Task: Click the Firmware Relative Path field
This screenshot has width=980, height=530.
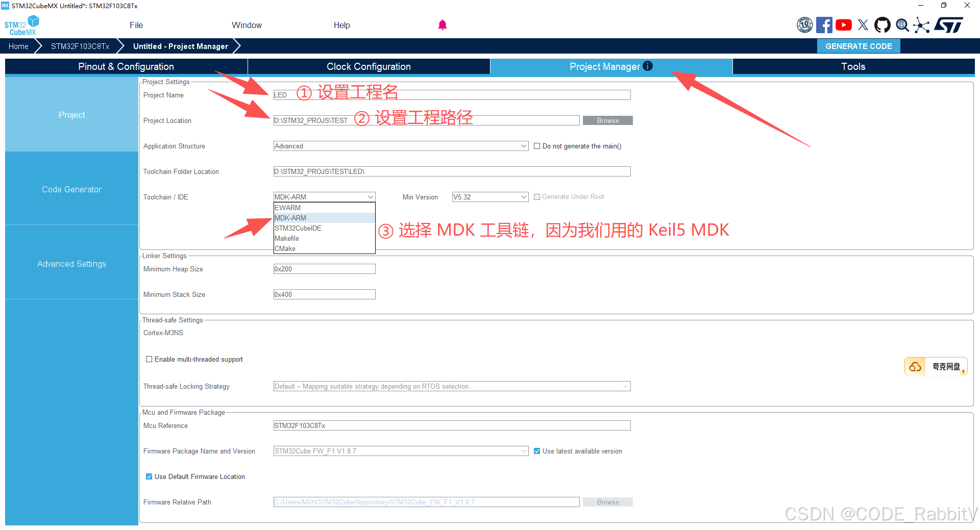Action: [426, 502]
